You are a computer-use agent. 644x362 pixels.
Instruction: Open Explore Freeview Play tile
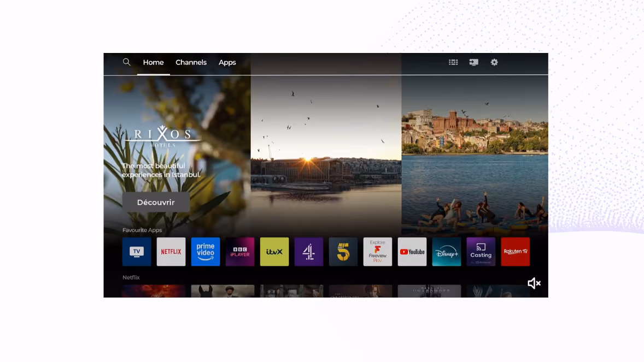pos(377,252)
